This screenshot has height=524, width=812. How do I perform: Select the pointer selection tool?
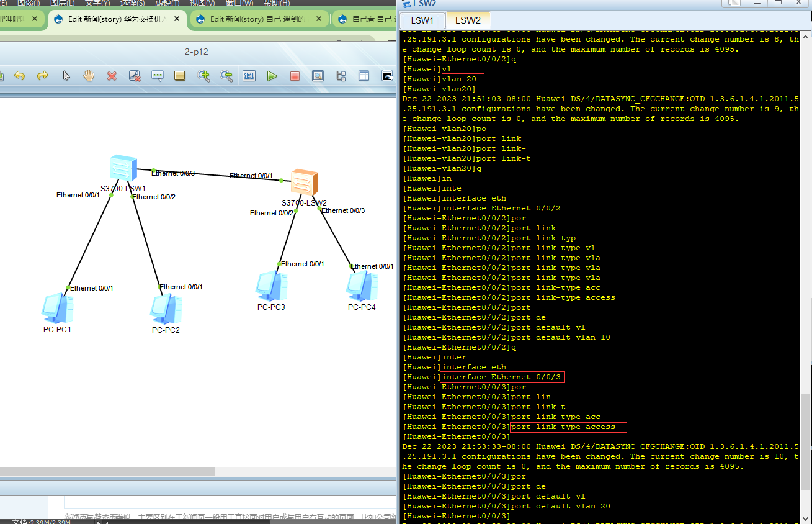(66, 76)
